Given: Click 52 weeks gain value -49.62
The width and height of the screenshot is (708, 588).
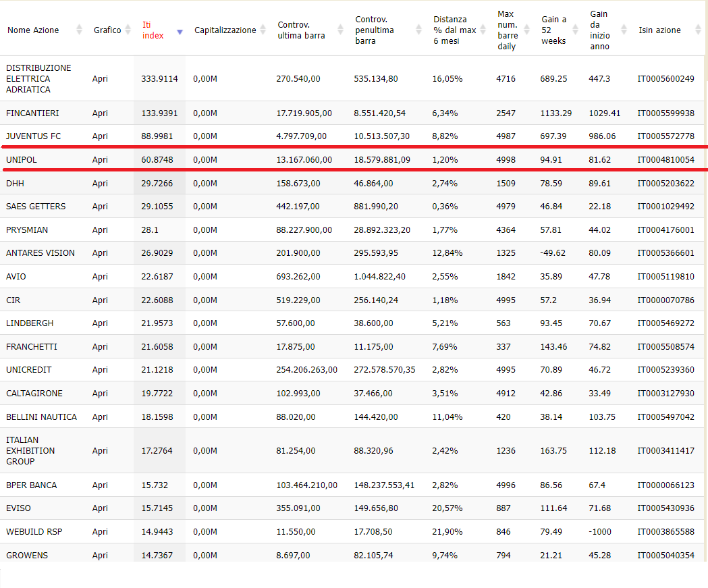Looking at the screenshot, I should [x=553, y=253].
